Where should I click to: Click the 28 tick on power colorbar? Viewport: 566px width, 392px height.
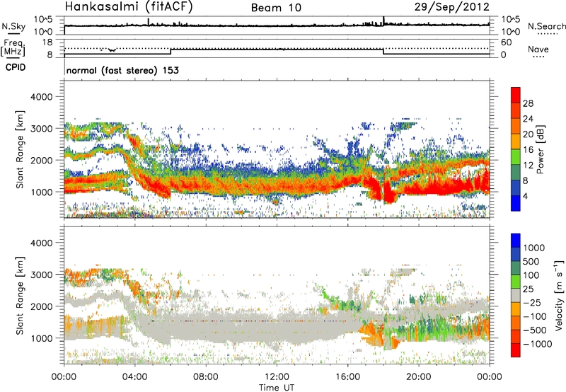point(528,103)
